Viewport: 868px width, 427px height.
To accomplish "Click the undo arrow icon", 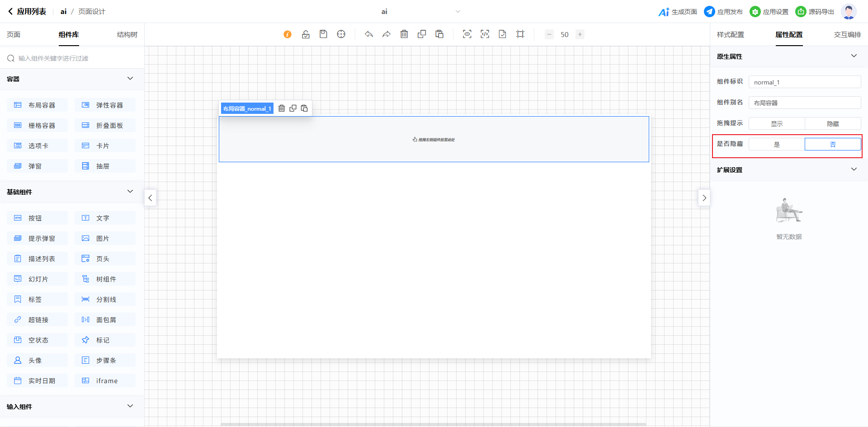I will tap(369, 34).
